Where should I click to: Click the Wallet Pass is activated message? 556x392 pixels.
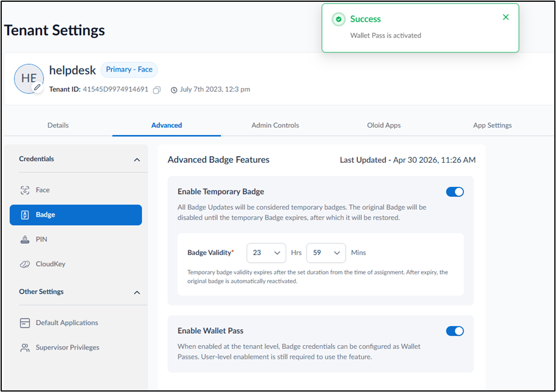(386, 35)
